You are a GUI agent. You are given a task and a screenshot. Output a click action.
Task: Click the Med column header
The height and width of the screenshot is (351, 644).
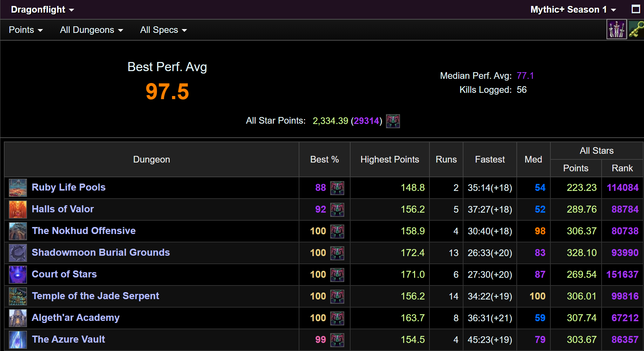click(533, 159)
